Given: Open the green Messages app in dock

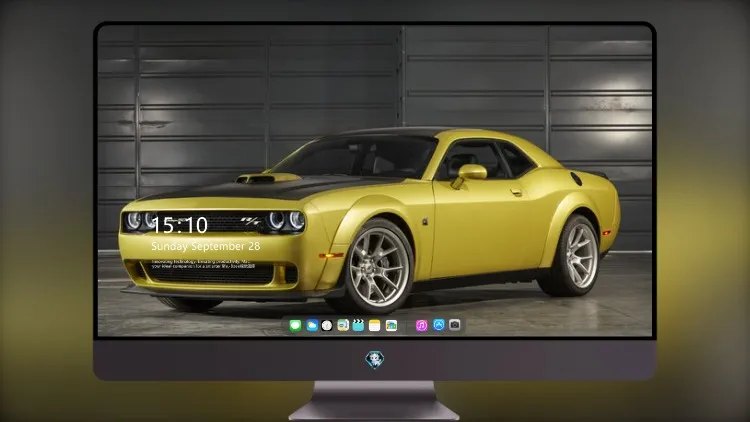Looking at the screenshot, I should pos(295,326).
